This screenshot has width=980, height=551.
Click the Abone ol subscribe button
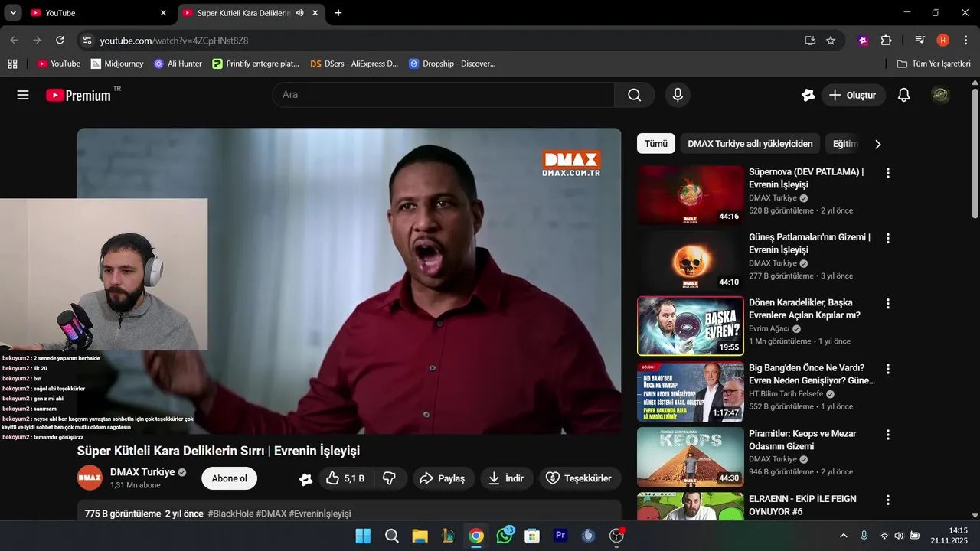pyautogui.click(x=230, y=478)
